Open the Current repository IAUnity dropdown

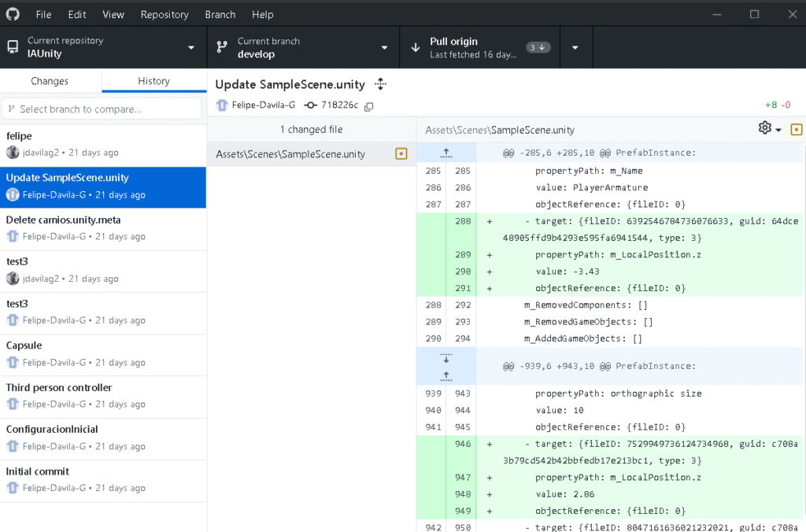102,47
